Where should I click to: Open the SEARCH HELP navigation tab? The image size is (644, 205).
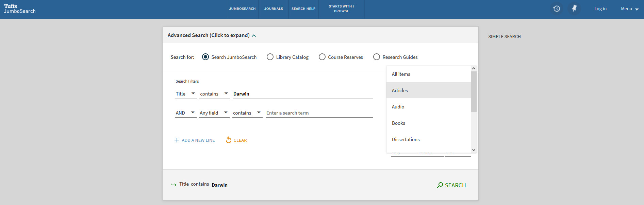coord(303,9)
